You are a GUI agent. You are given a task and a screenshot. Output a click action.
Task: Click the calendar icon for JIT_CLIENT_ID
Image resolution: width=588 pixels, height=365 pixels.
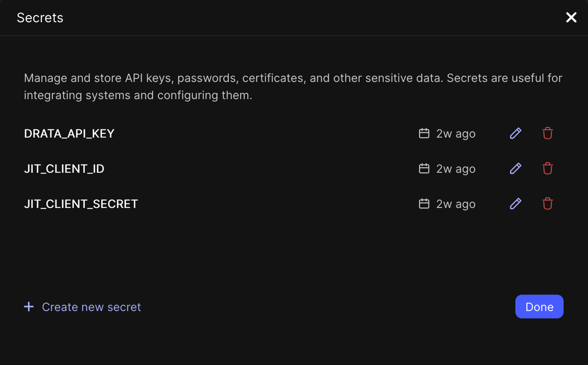424,169
